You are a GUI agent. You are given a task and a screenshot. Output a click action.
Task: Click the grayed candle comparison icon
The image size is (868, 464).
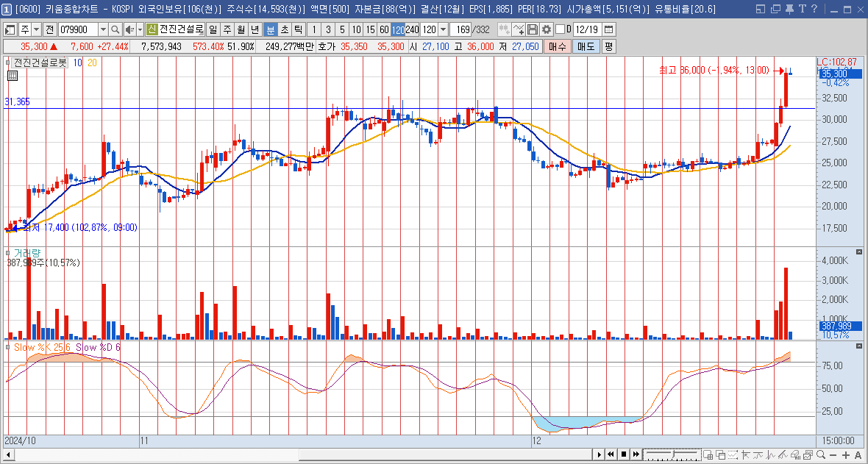coord(505,29)
